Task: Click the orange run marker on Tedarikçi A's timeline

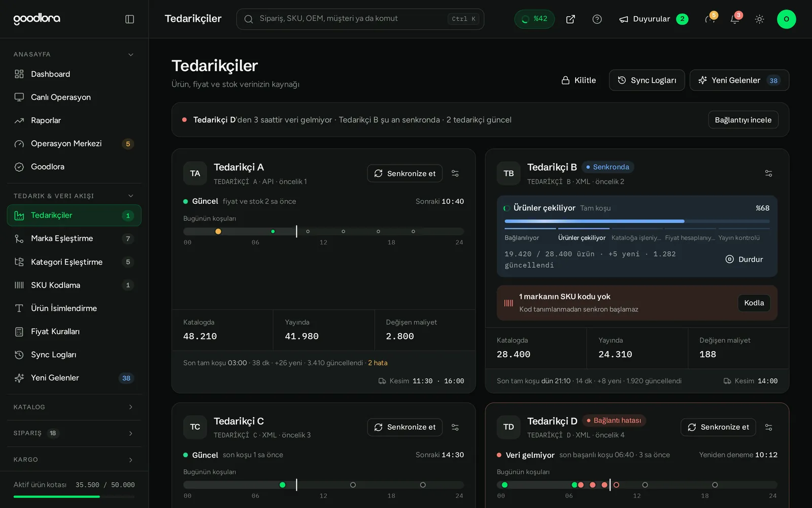Action: (218, 232)
